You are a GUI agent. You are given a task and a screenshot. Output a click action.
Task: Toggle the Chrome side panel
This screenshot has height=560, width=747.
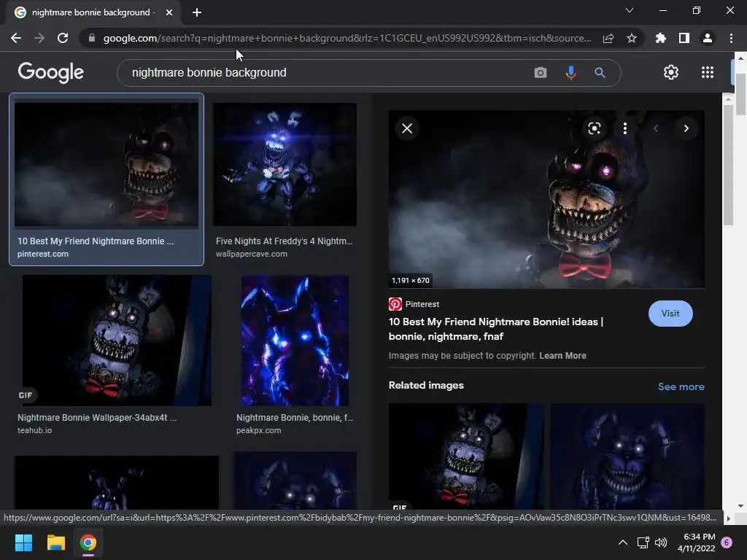pyautogui.click(x=684, y=38)
